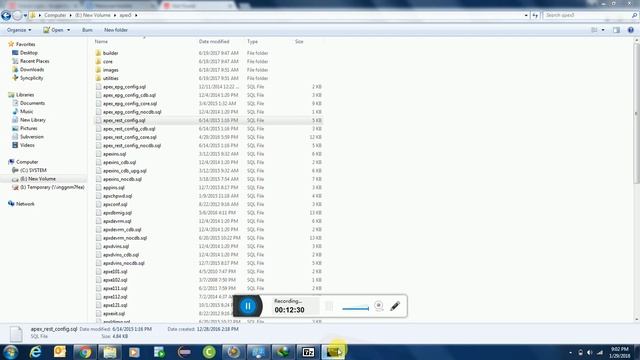Viewport: 640px width, 360px height.
Task: Select file apexins.sql
Action: pyautogui.click(x=114, y=154)
